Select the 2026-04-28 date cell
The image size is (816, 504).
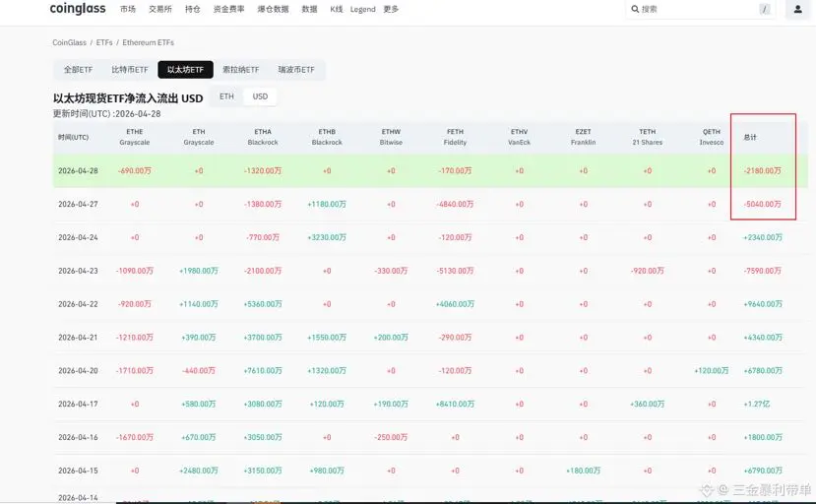pyautogui.click(x=78, y=170)
